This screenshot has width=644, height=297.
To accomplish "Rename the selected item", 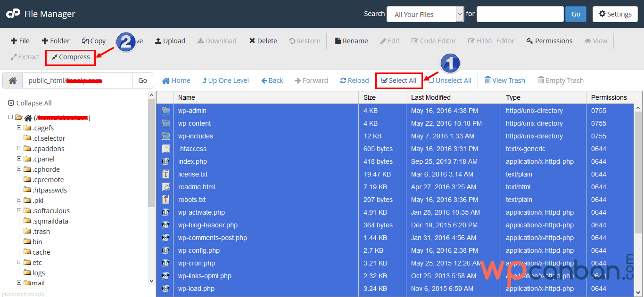I will click(x=351, y=41).
